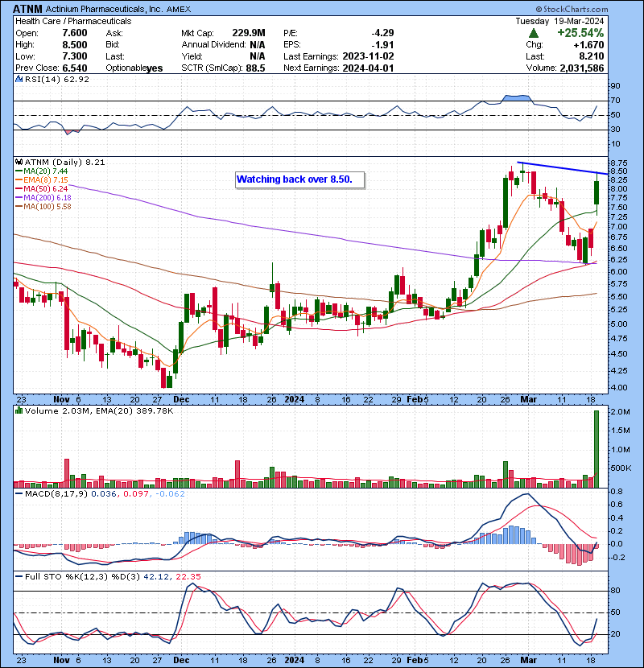Click the Volume 2,031,586 figure in header
Image resolution: width=644 pixels, height=668 pixels.
click(x=581, y=68)
